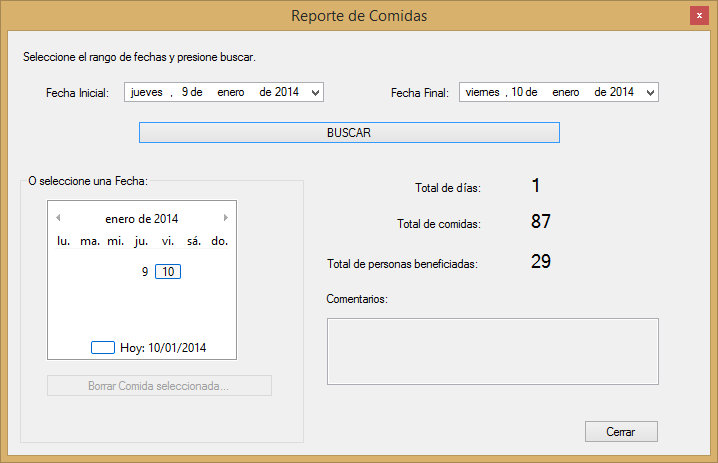Close the Reporte de Comidas window

pyautogui.click(x=699, y=16)
